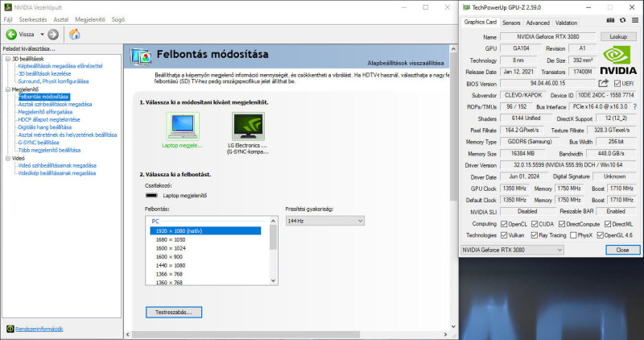This screenshot has width=644, height=340.
Task: Switch to the Validation tab in GPU-Z
Action: click(567, 23)
